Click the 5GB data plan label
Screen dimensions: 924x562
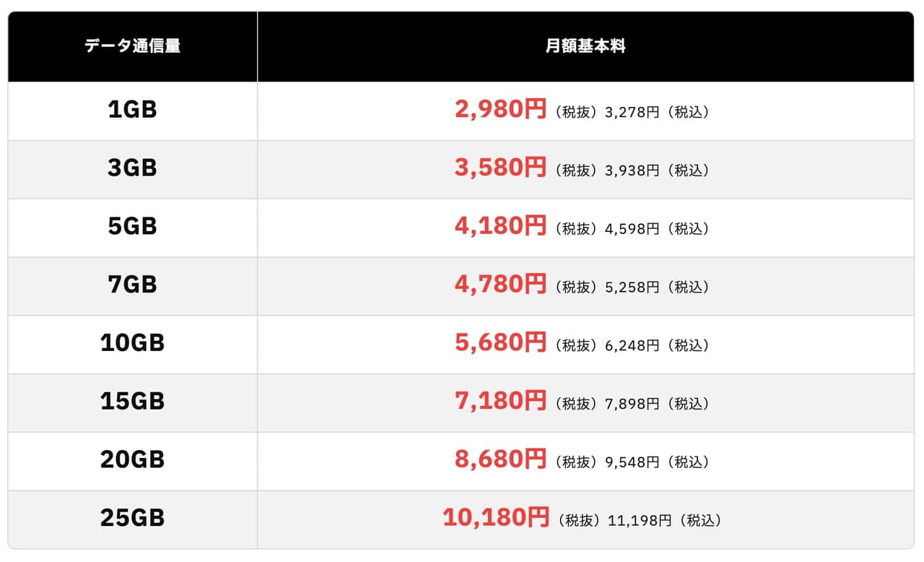pyautogui.click(x=132, y=227)
